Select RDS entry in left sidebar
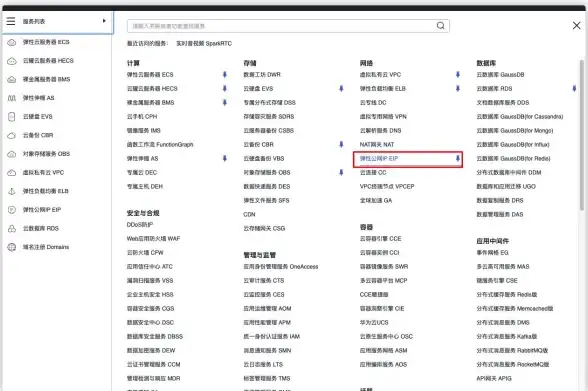588x391 pixels. [x=40, y=228]
